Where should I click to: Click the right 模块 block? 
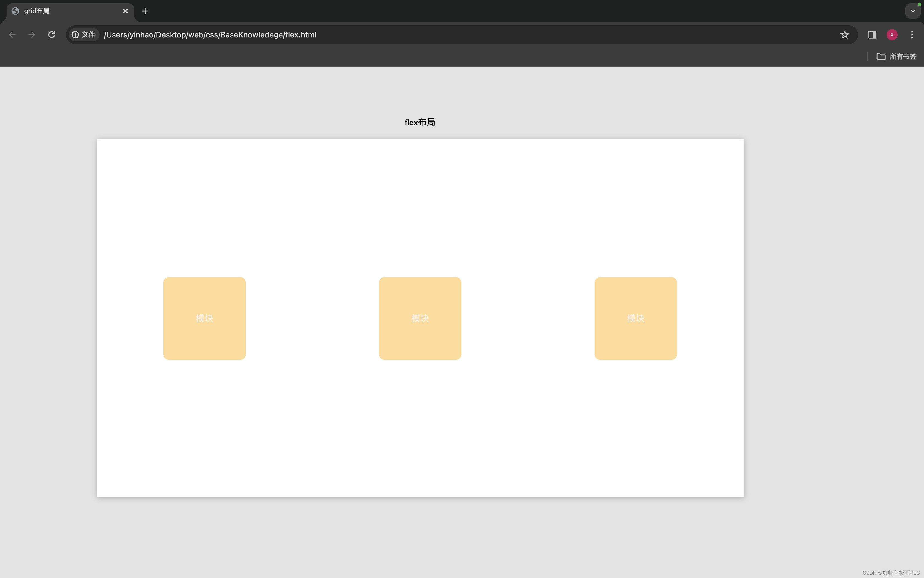coord(636,318)
